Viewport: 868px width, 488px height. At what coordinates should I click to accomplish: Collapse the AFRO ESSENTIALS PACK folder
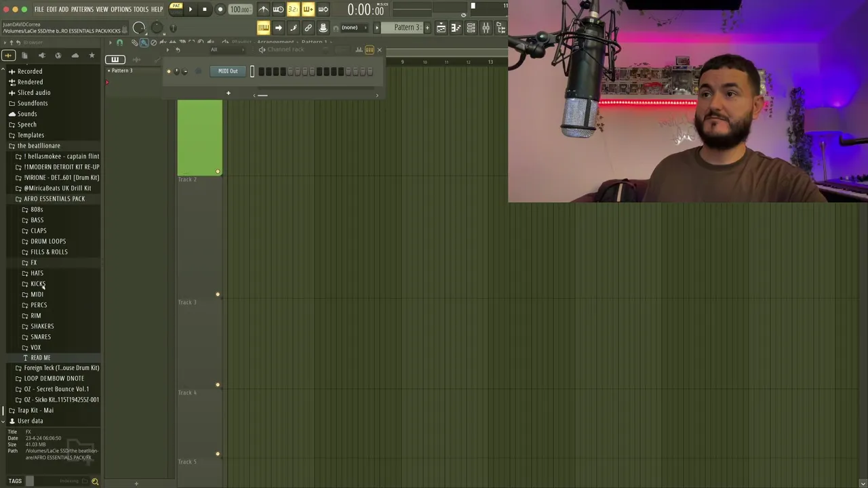click(x=54, y=199)
